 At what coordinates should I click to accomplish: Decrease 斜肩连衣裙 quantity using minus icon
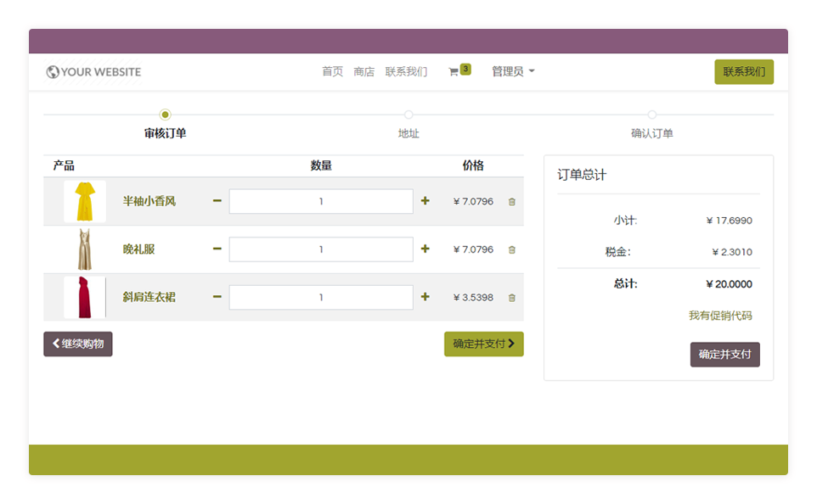pyautogui.click(x=217, y=297)
